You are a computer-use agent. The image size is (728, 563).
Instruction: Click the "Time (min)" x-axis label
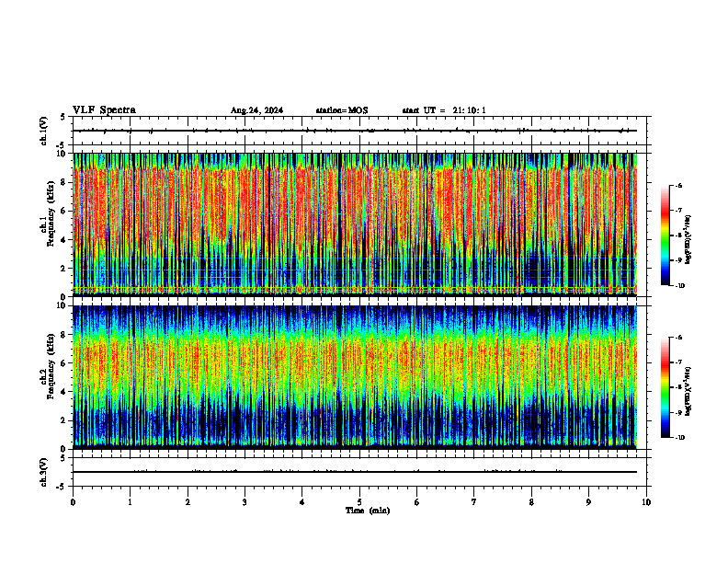click(368, 511)
